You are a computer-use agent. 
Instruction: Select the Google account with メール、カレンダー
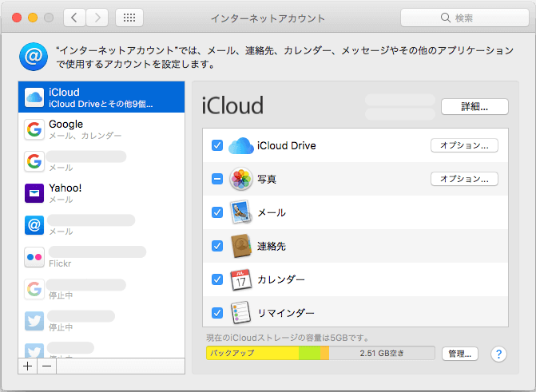click(x=101, y=129)
